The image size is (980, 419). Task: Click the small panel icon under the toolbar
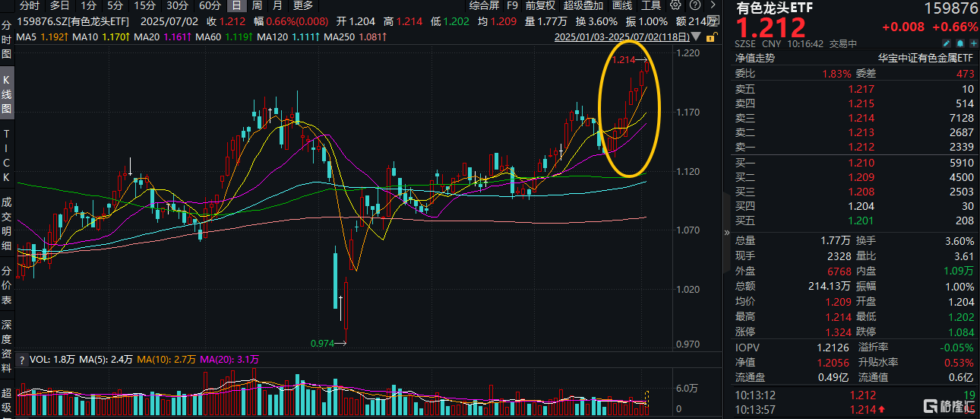[x=713, y=21]
